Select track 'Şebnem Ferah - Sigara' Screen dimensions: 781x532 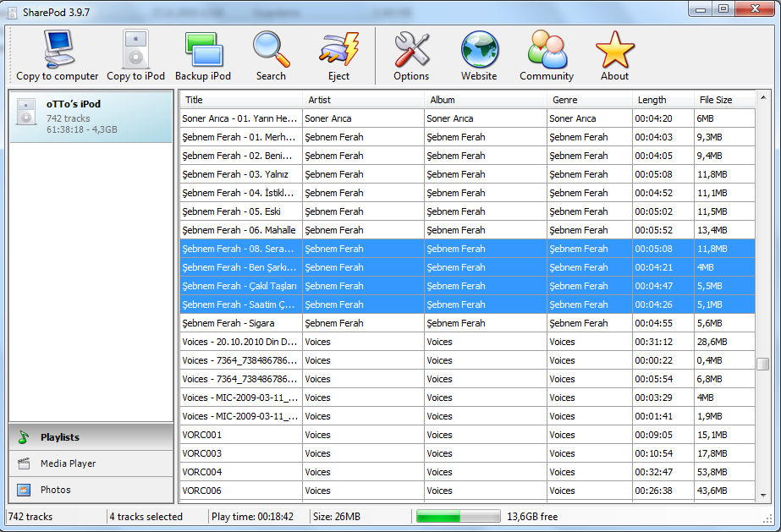241,323
